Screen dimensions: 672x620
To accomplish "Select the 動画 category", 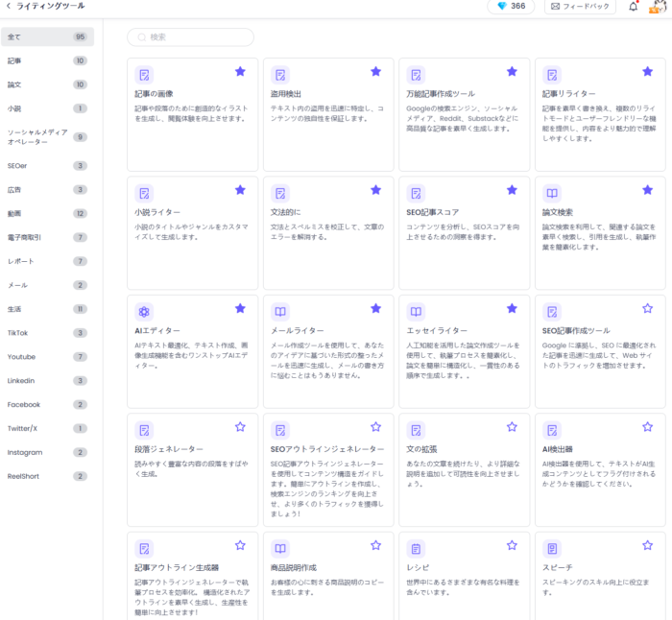I will pyautogui.click(x=47, y=213).
